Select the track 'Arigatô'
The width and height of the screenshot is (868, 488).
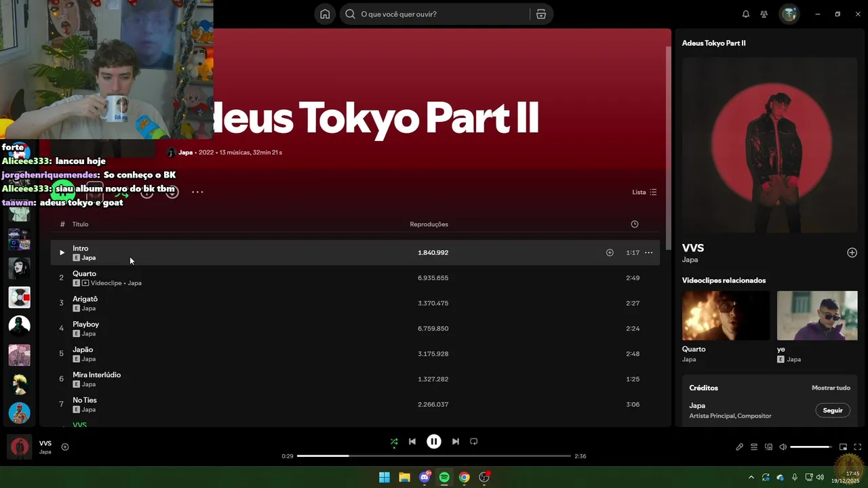click(355, 303)
